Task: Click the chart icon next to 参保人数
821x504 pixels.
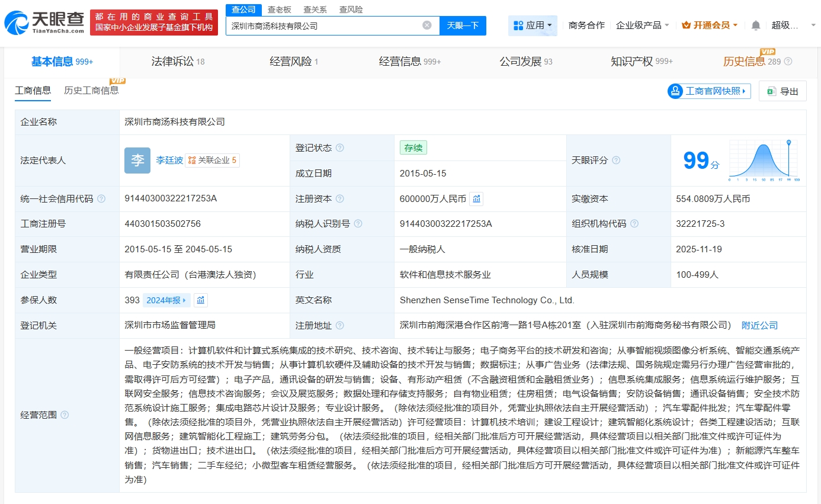Action: [x=200, y=300]
